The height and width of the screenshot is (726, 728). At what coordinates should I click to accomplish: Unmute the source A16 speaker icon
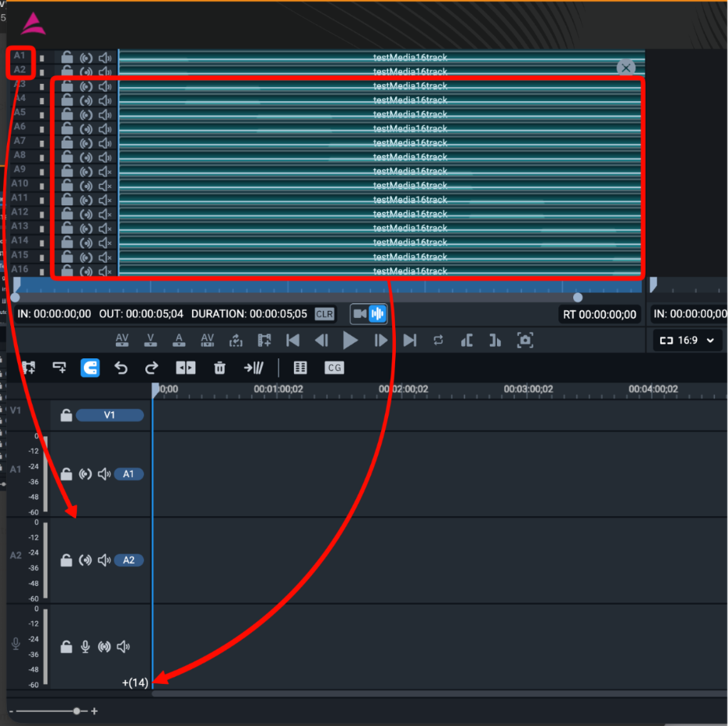tap(106, 271)
